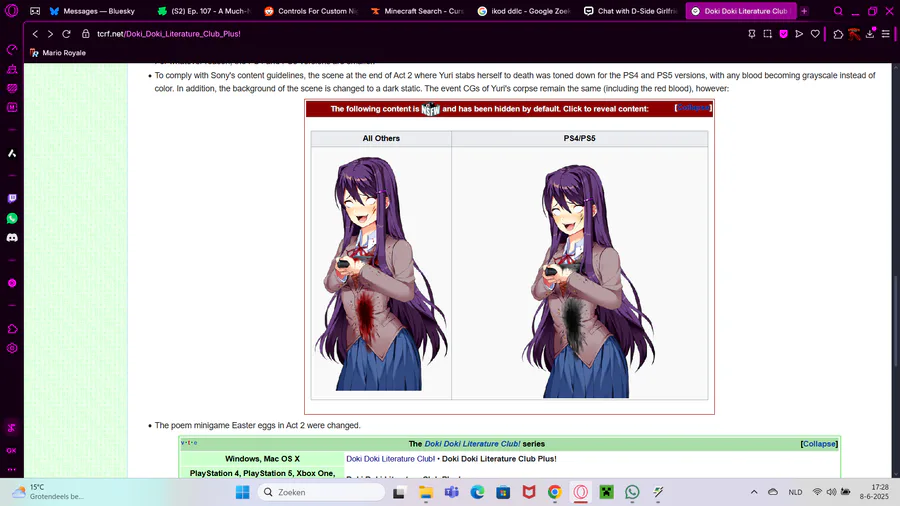Open the clock showing 17:28
Image resolution: width=900 pixels, height=506 pixels.
coord(874,492)
